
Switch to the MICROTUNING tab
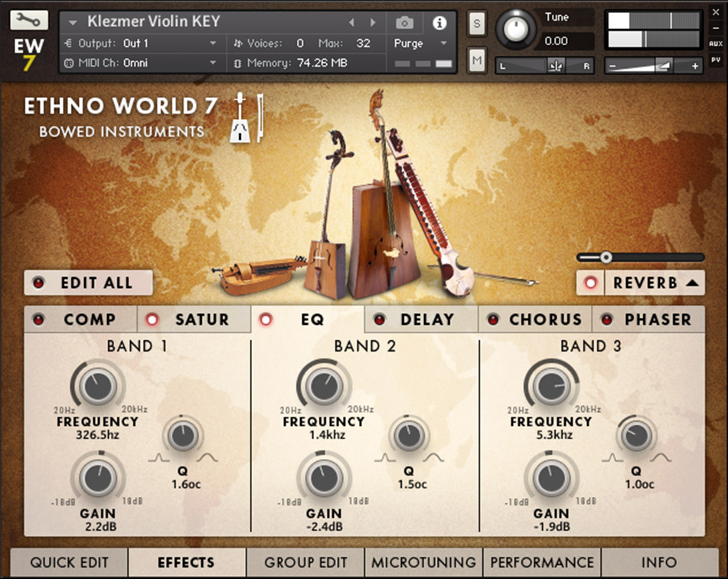(423, 562)
